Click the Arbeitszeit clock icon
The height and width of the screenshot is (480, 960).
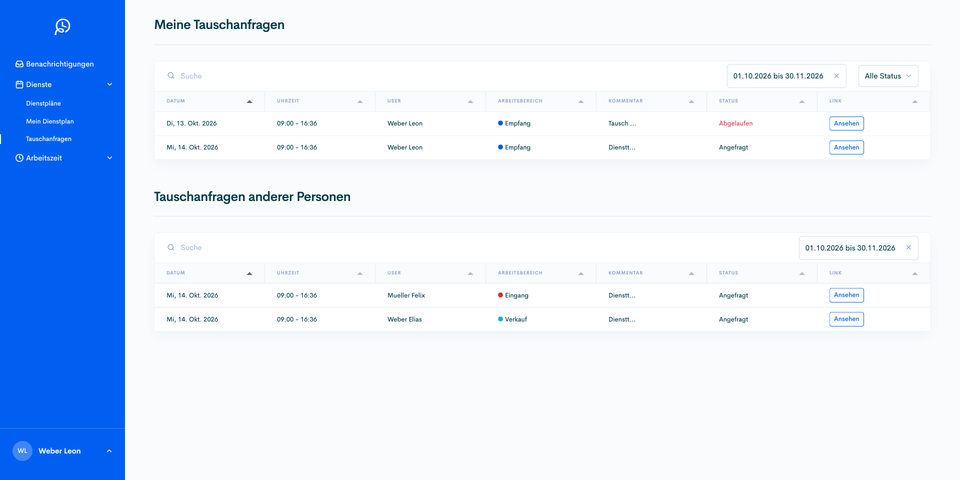point(20,158)
